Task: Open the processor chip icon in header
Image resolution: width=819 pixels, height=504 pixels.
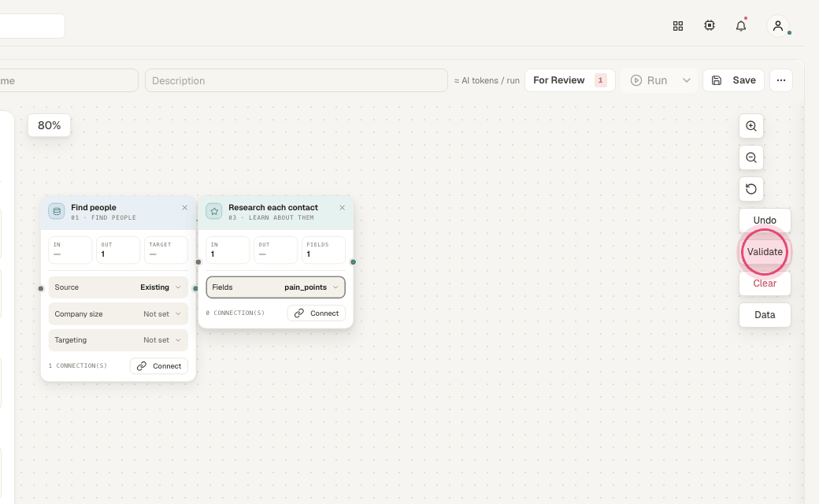Action: (710, 25)
